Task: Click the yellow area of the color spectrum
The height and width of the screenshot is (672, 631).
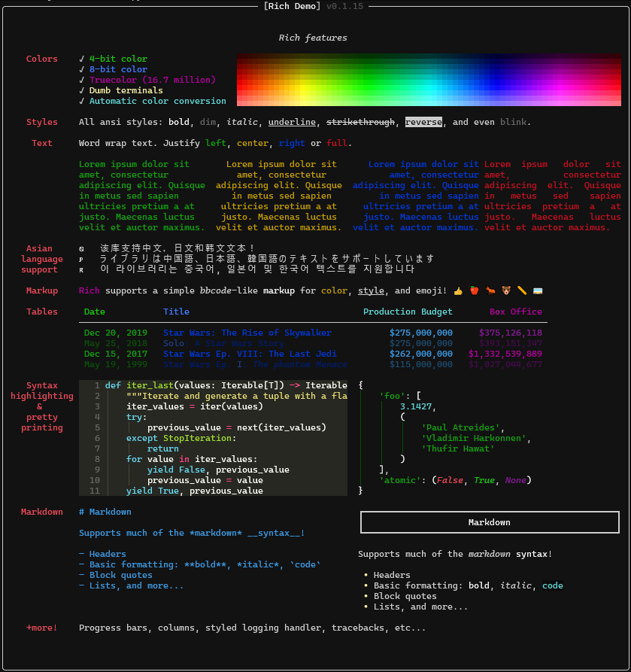Action: [x=304, y=88]
